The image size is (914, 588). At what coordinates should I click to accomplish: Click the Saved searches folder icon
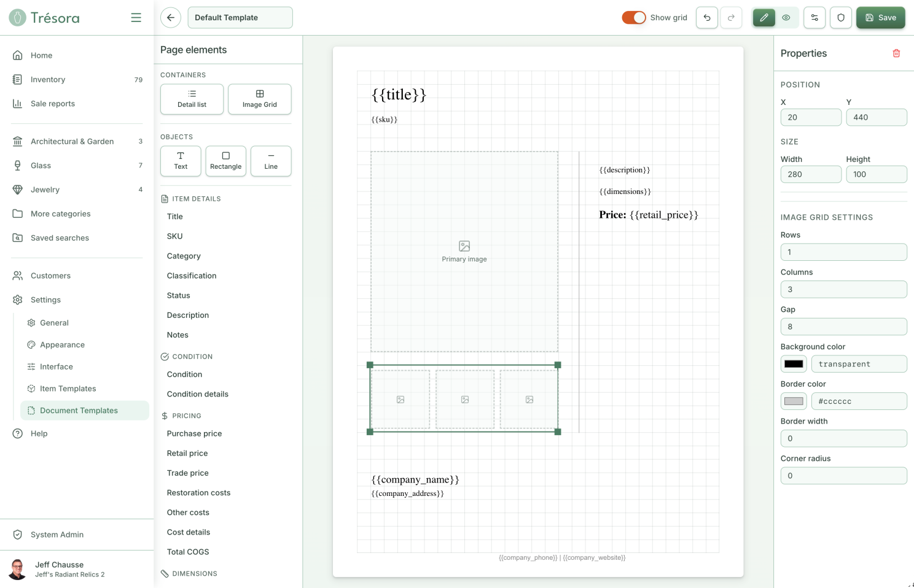click(x=17, y=238)
